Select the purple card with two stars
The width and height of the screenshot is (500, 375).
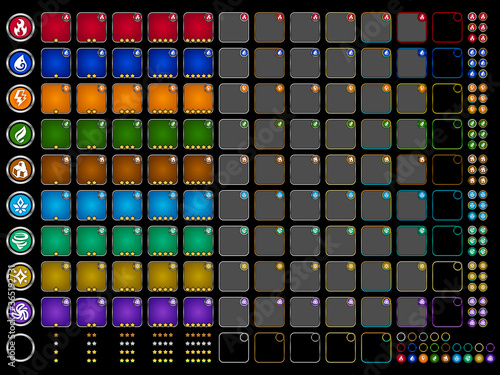click(91, 312)
